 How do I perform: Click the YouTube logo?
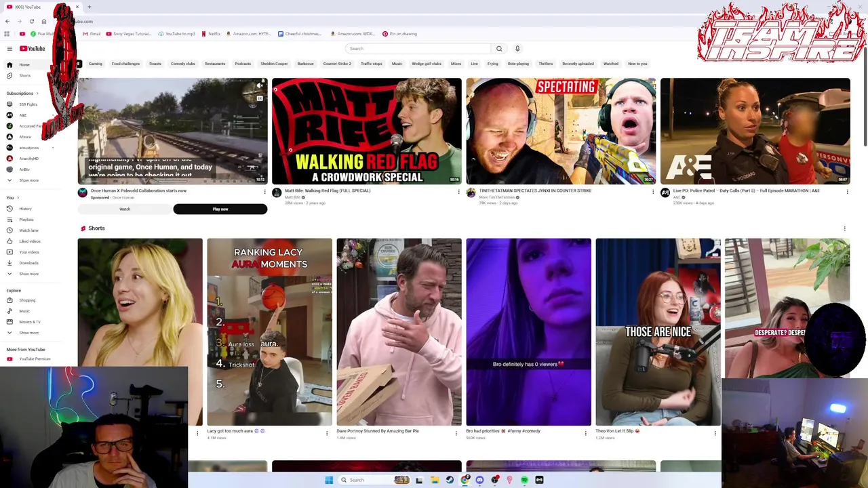(x=32, y=49)
